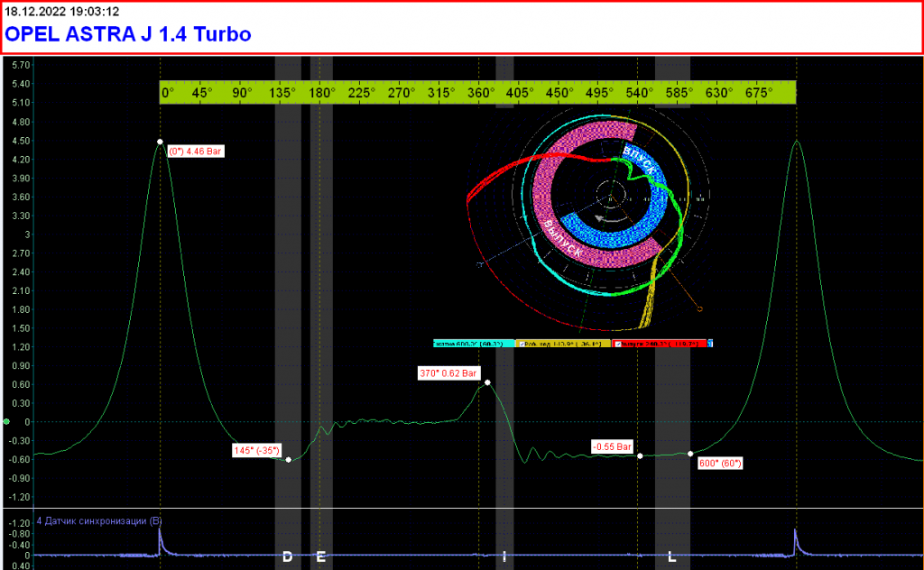
Task: Click the small blue icon at the legend's right end
Action: click(710, 344)
